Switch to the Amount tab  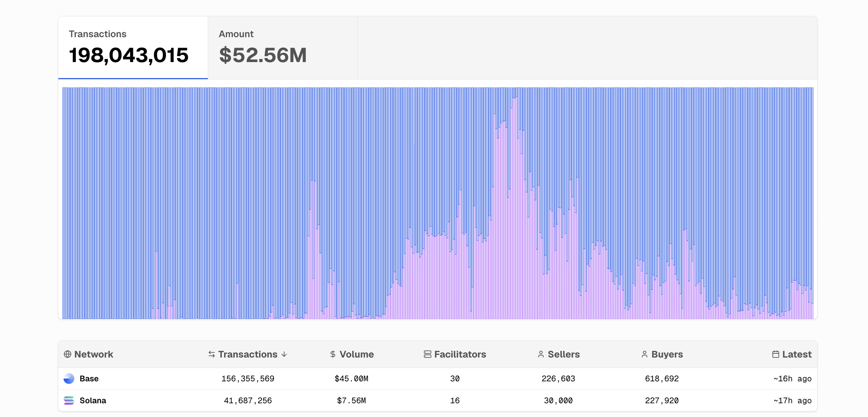pyautogui.click(x=283, y=48)
